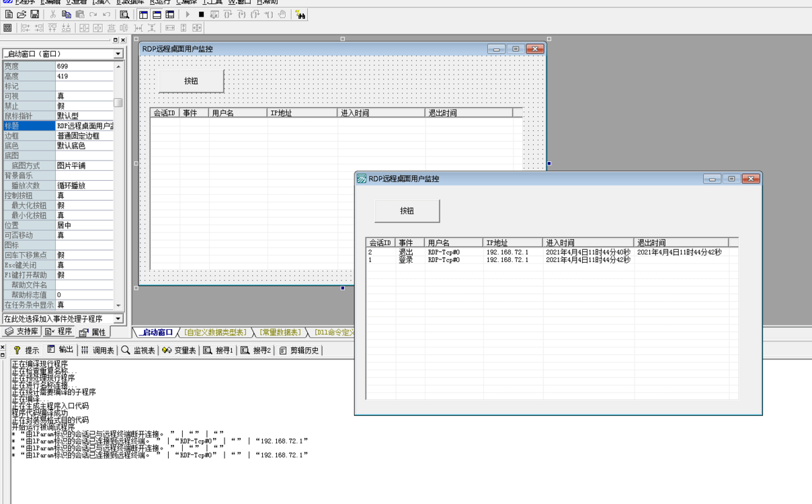
Task: Switch to the 监视表 tab
Action: pos(138,350)
